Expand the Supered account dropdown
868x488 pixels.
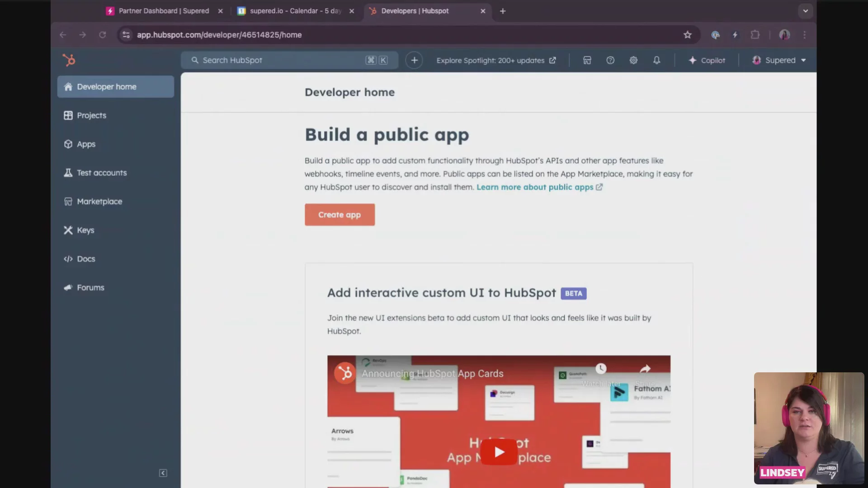point(779,60)
